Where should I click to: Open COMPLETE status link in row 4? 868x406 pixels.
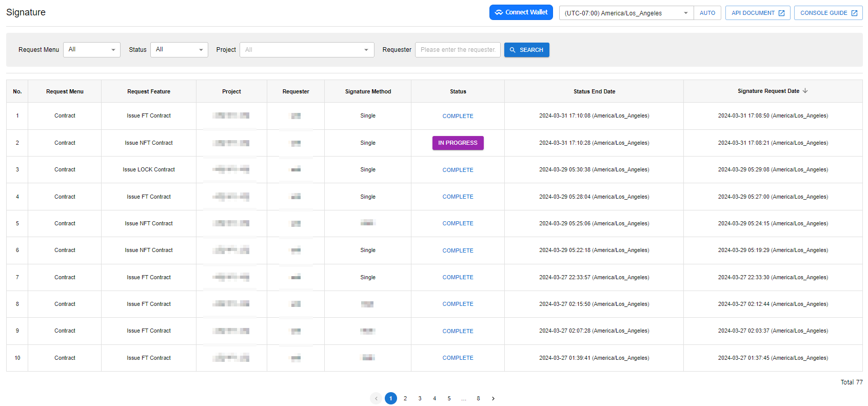point(458,197)
